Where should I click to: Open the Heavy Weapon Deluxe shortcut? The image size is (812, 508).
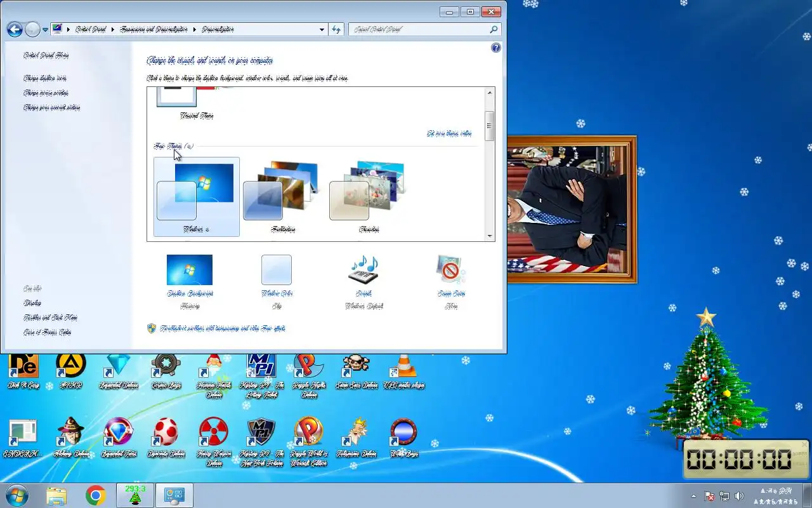[214, 442]
